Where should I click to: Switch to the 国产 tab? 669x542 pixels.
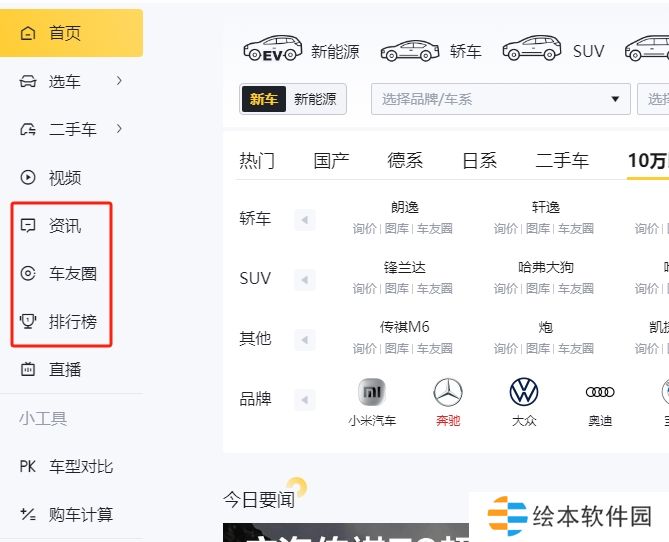(x=331, y=161)
